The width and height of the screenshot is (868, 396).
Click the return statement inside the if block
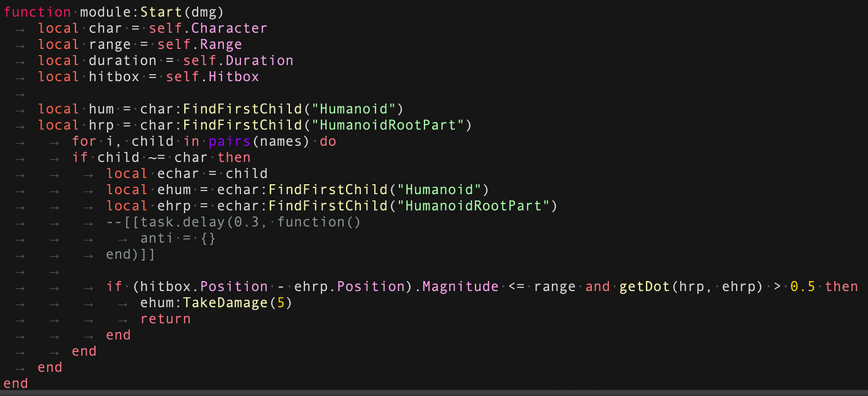[165, 319]
